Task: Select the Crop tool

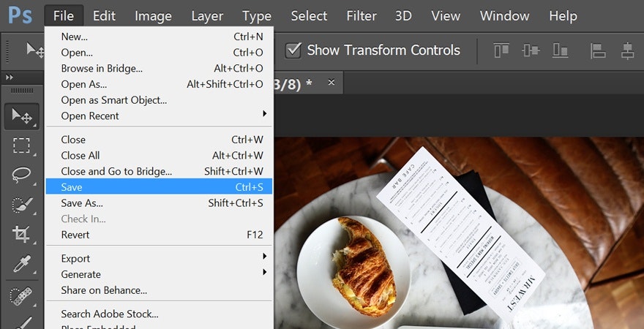Action: click(x=21, y=234)
